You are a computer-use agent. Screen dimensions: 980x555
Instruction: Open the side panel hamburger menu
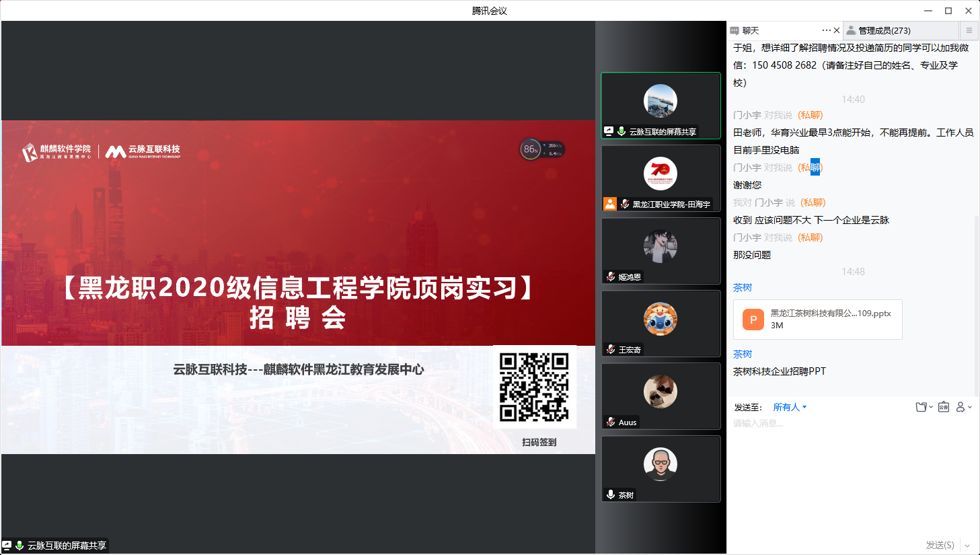(969, 30)
